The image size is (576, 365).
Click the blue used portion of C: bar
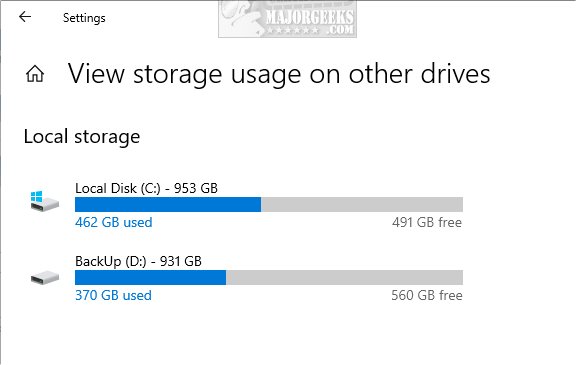tap(168, 205)
